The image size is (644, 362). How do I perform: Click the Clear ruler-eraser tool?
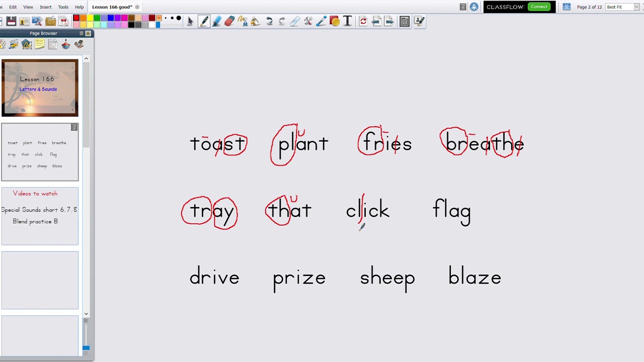295,21
